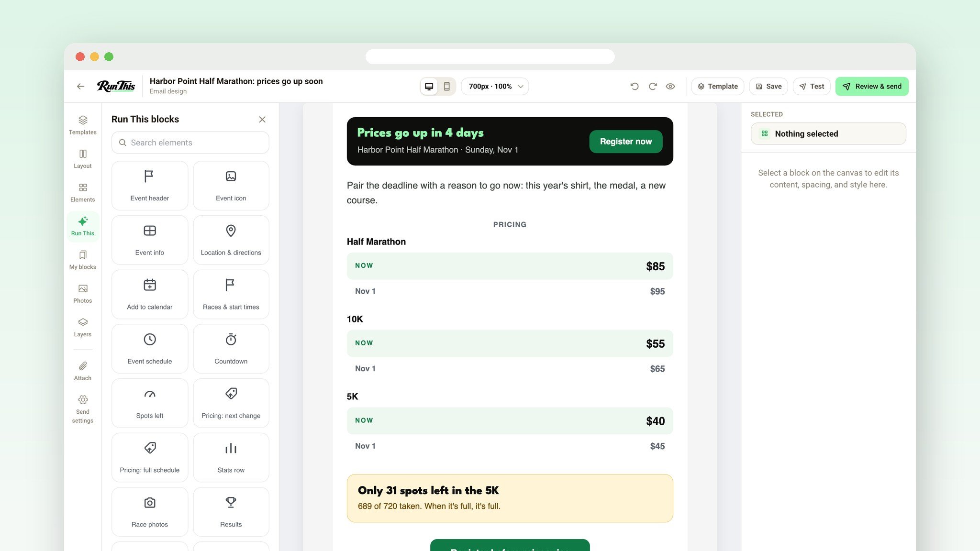Add the Spots left block
The height and width of the screenshot is (551, 980).
pyautogui.click(x=150, y=403)
